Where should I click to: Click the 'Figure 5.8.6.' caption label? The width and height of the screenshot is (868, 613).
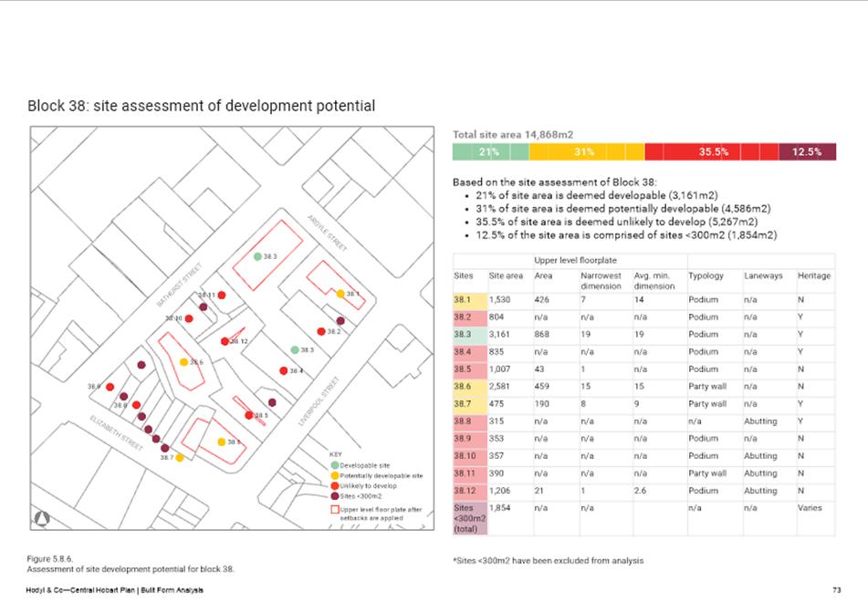click(x=50, y=559)
